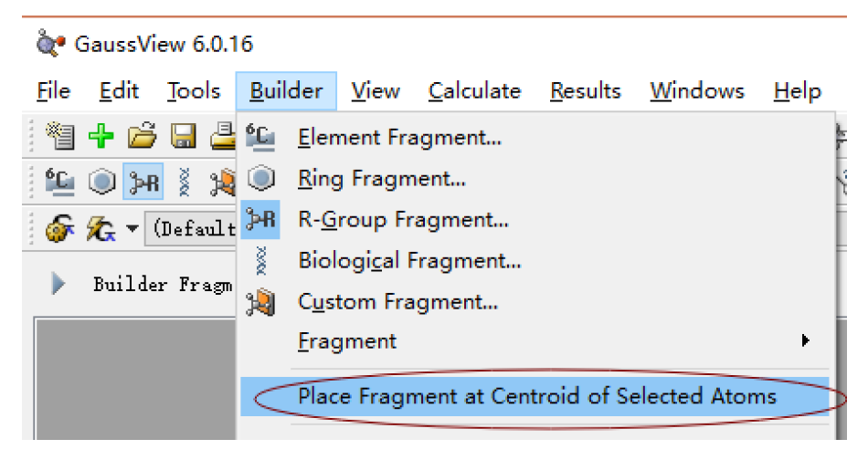
Task: Pick Ring Fragment... in the Builder menu
Action: point(382,179)
